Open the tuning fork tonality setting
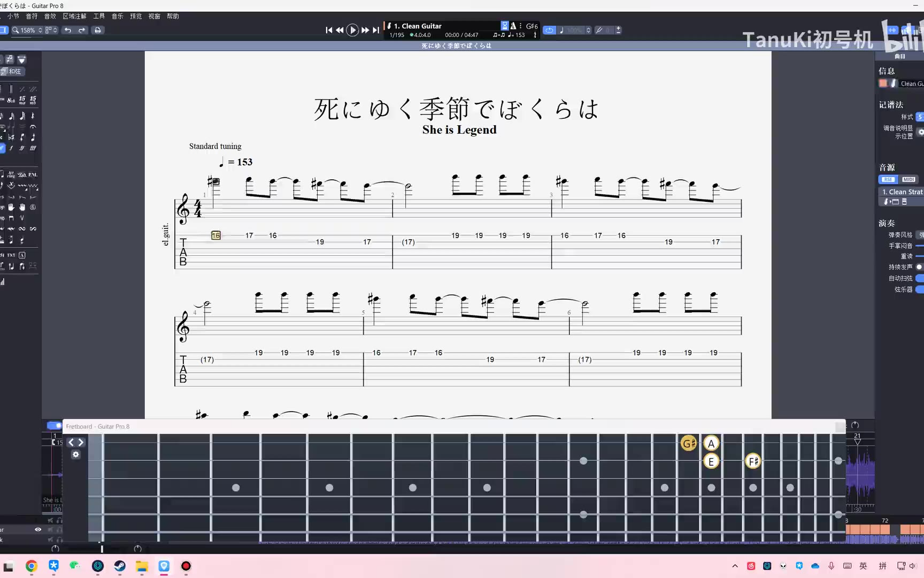 point(599,30)
